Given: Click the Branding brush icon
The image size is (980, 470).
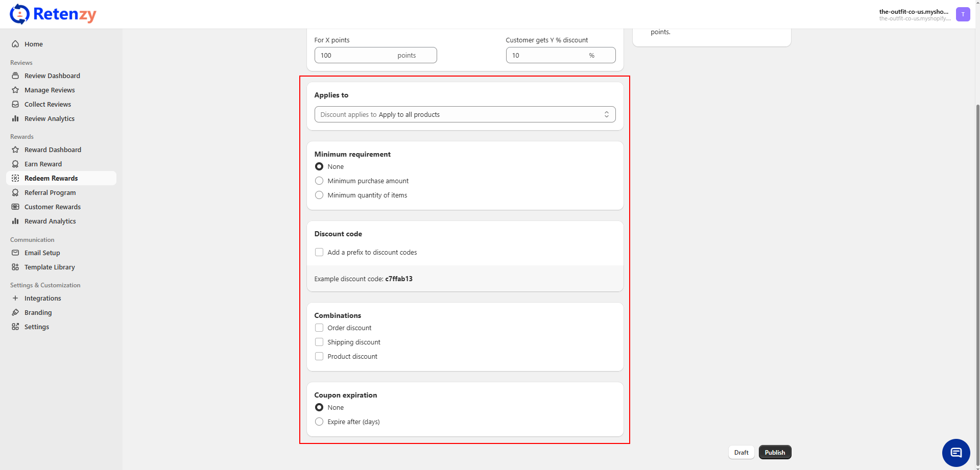Looking at the screenshot, I should (x=15, y=312).
